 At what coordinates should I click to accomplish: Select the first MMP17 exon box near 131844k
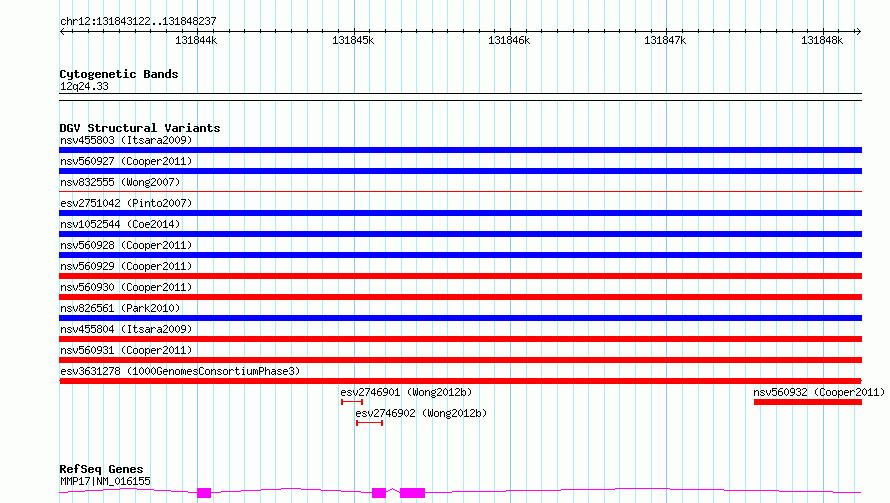coord(204,493)
